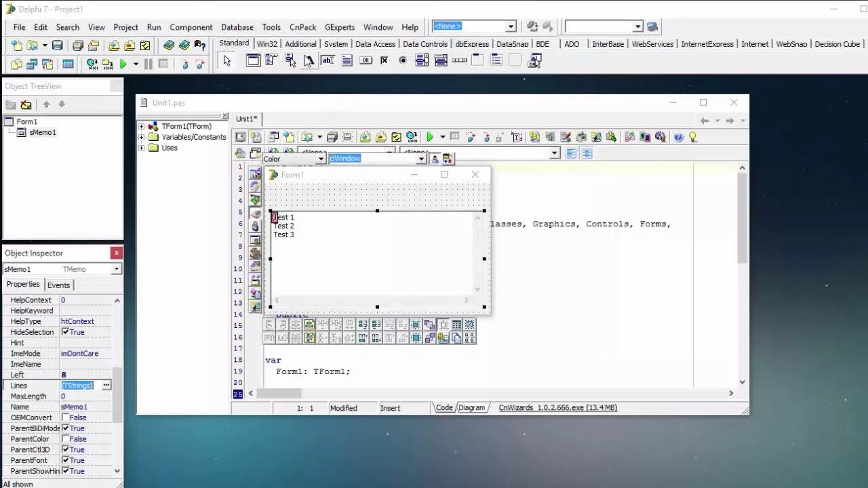Click the Object Inspector vertical scrollbar thumb

pyautogui.click(x=117, y=396)
